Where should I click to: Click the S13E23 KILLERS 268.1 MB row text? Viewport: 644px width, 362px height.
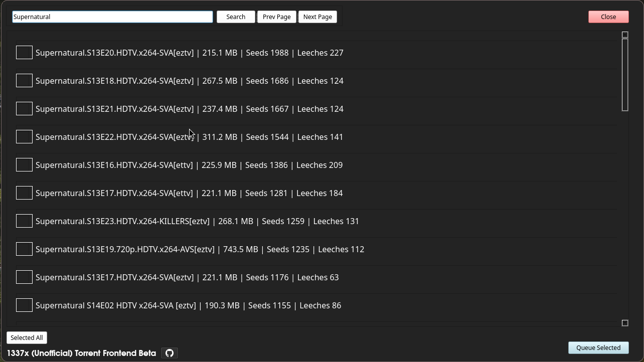click(197, 221)
